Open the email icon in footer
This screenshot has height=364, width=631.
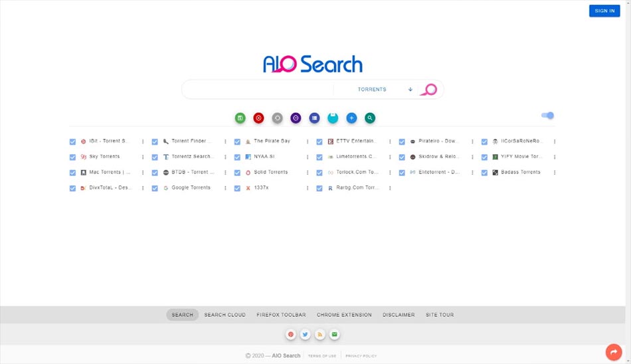point(334,334)
